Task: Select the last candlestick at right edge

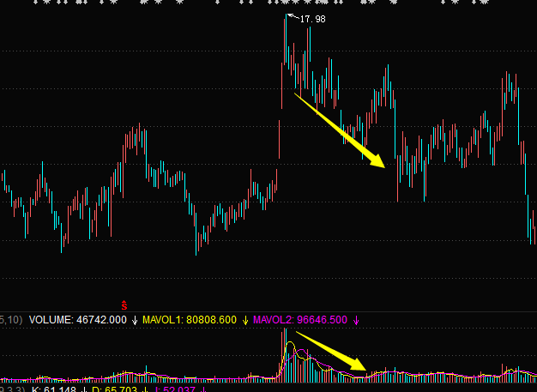Action: tap(531, 225)
